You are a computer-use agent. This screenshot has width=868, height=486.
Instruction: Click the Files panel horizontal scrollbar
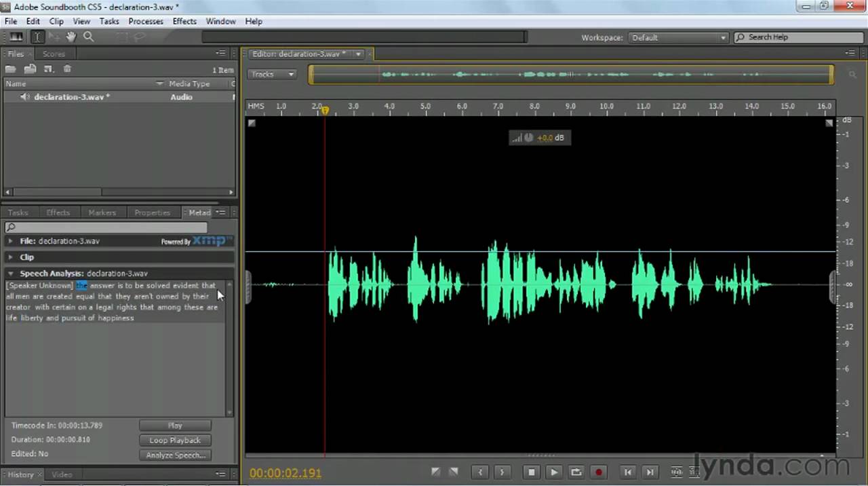click(118, 192)
